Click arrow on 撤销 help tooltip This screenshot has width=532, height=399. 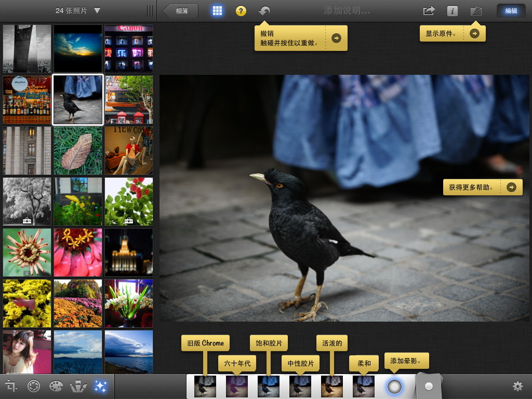click(337, 38)
